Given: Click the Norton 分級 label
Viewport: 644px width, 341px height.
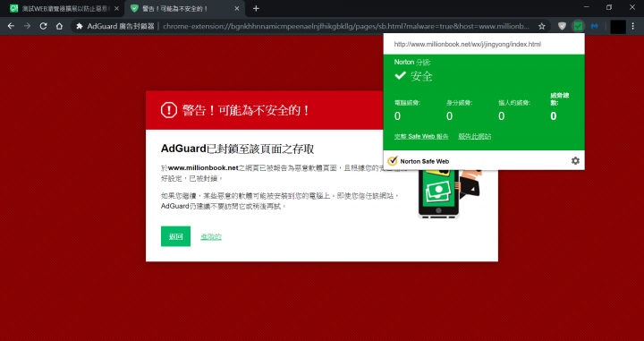Looking at the screenshot, I should (412, 63).
